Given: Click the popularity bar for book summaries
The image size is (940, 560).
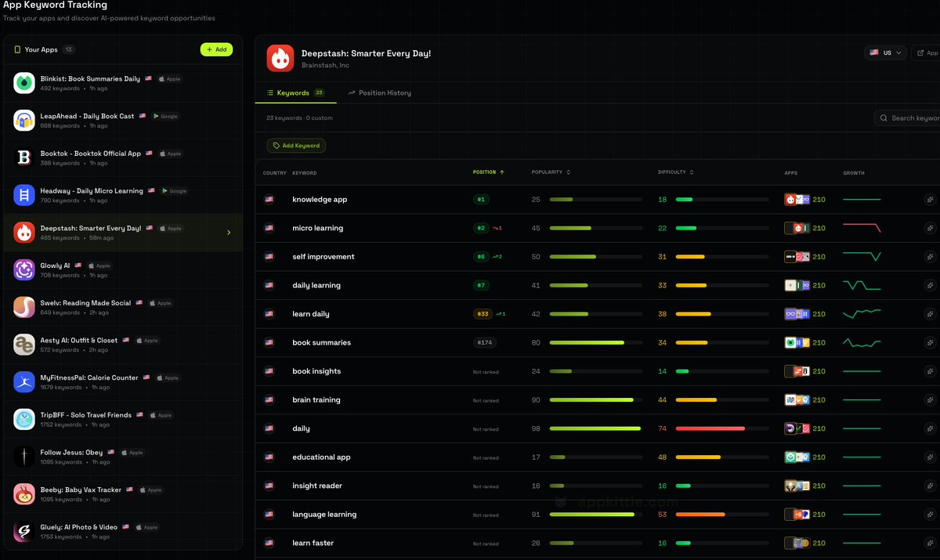Looking at the screenshot, I should point(595,342).
